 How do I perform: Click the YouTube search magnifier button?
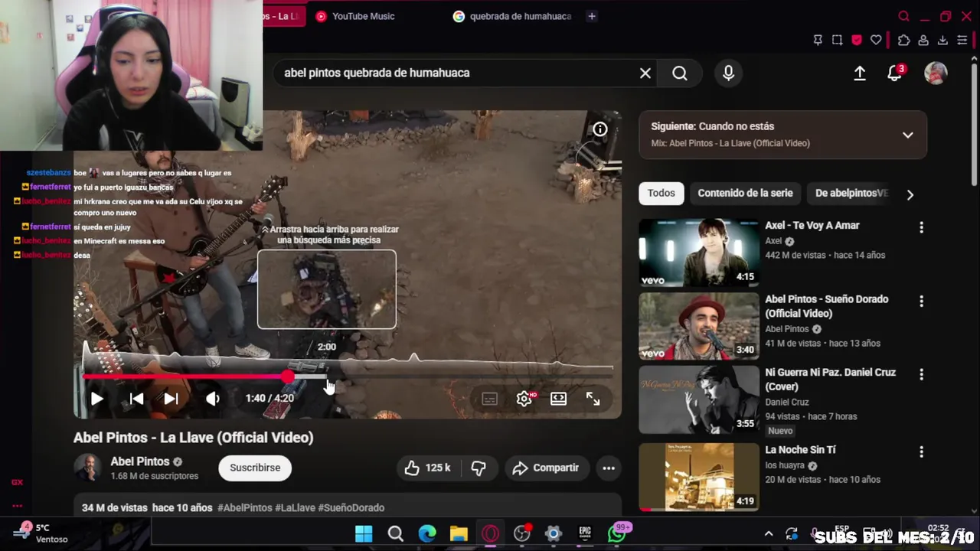[680, 73]
